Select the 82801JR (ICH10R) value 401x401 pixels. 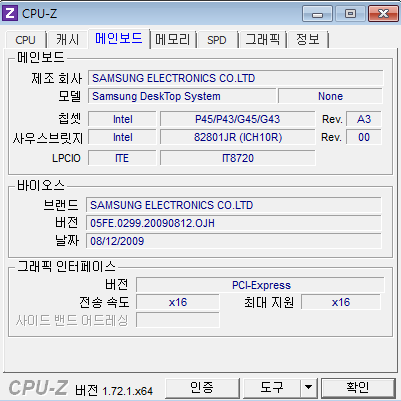click(x=237, y=137)
